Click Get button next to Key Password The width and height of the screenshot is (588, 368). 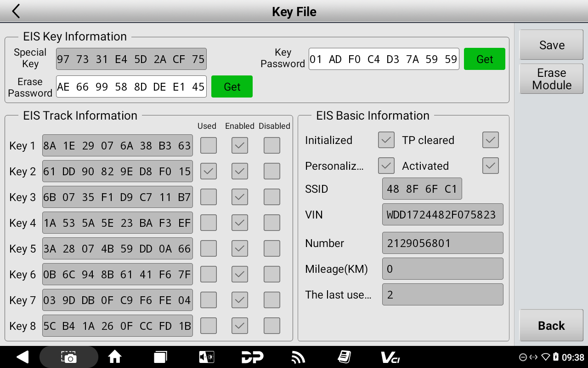click(485, 59)
